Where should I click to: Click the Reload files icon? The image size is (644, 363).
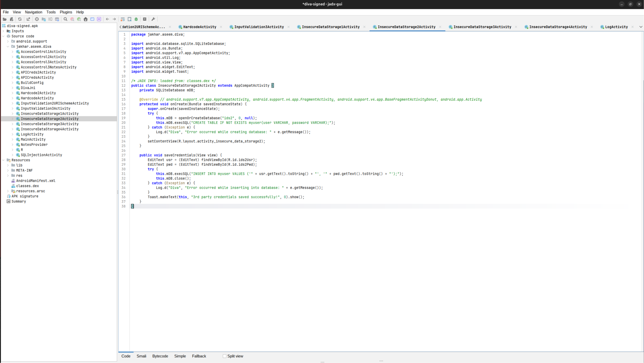tap(20, 19)
